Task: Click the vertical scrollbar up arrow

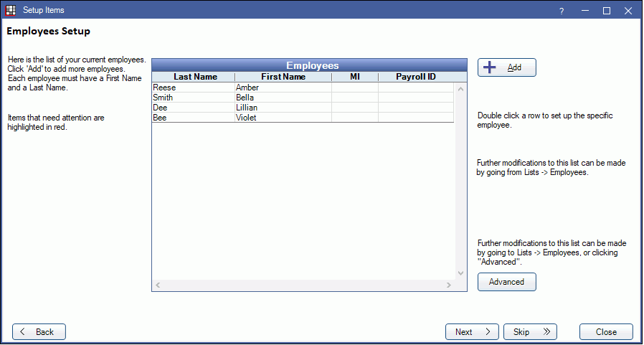Action: coord(461,89)
